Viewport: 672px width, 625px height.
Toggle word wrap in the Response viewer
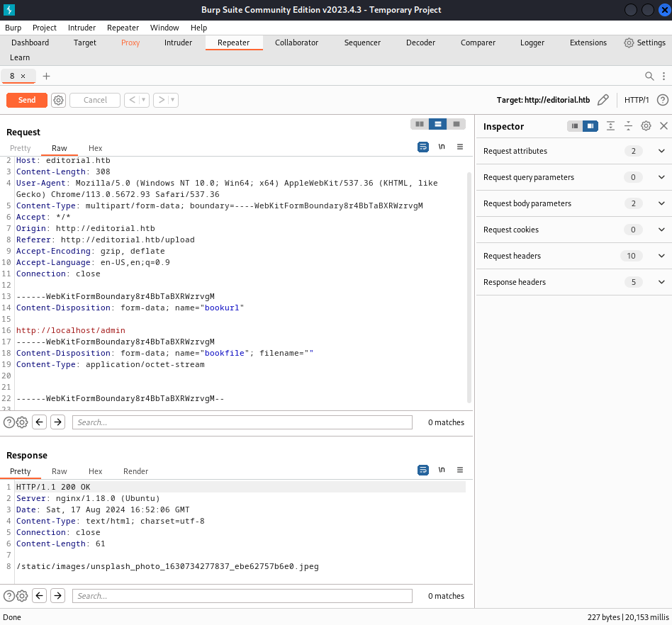click(423, 470)
